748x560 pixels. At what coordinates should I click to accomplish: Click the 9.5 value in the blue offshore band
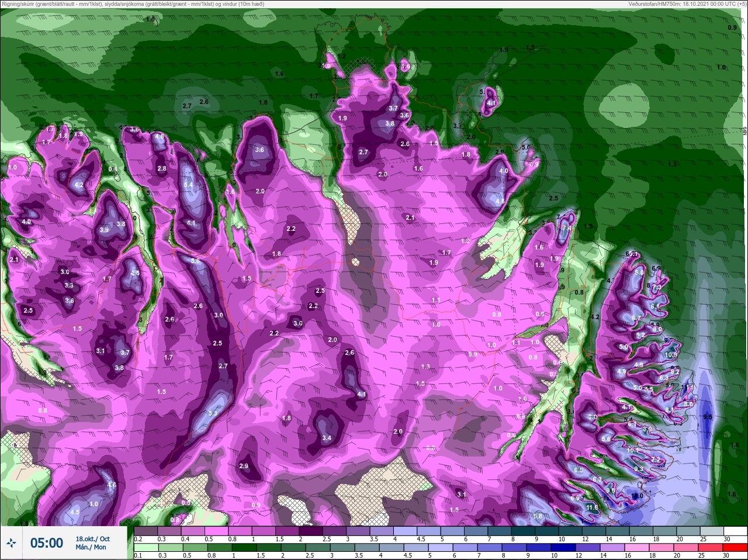pos(708,417)
